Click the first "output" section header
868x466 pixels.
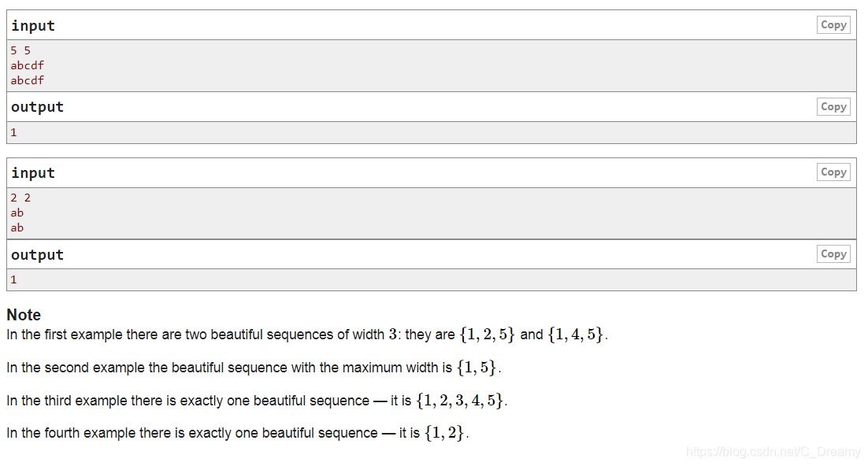coord(37,106)
